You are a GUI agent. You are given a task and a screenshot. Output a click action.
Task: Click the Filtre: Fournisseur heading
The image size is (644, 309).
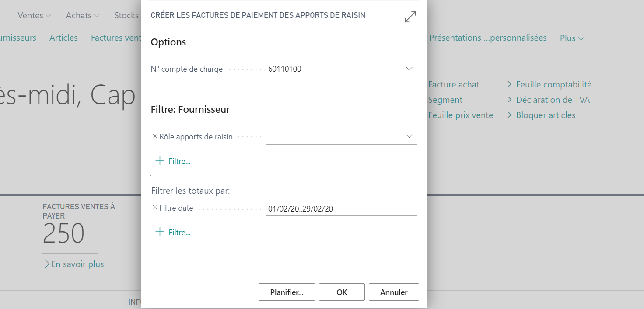pos(190,109)
